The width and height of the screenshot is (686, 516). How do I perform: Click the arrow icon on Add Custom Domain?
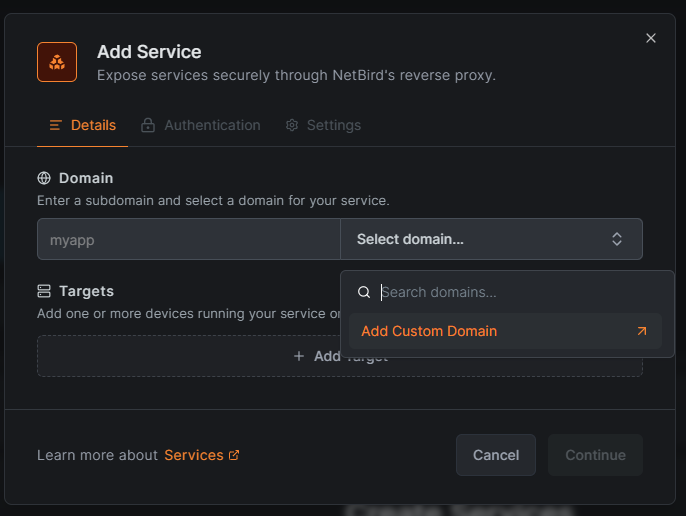[x=642, y=331]
